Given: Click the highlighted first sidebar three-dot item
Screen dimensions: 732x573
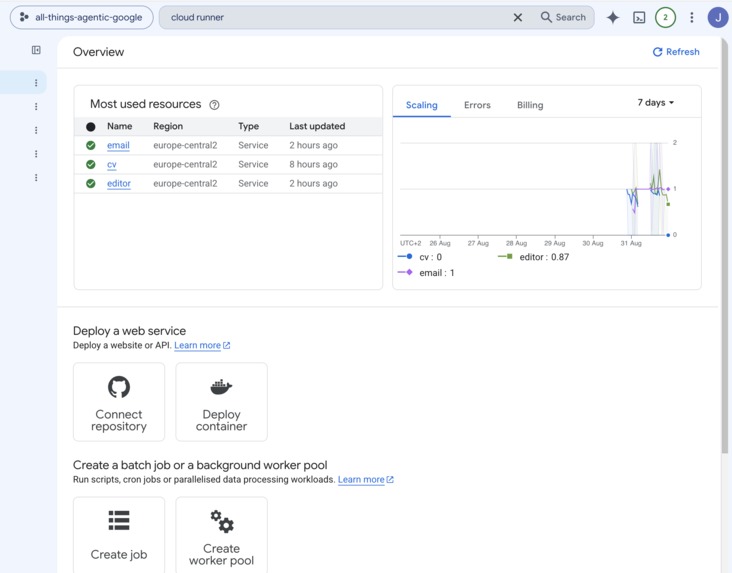Looking at the screenshot, I should [36, 83].
